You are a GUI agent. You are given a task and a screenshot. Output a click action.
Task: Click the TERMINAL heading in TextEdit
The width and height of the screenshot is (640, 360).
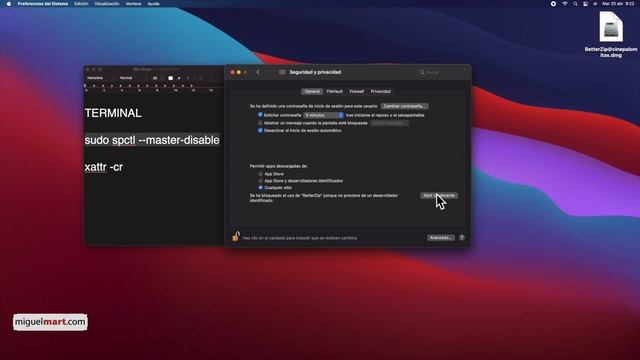[x=113, y=113]
